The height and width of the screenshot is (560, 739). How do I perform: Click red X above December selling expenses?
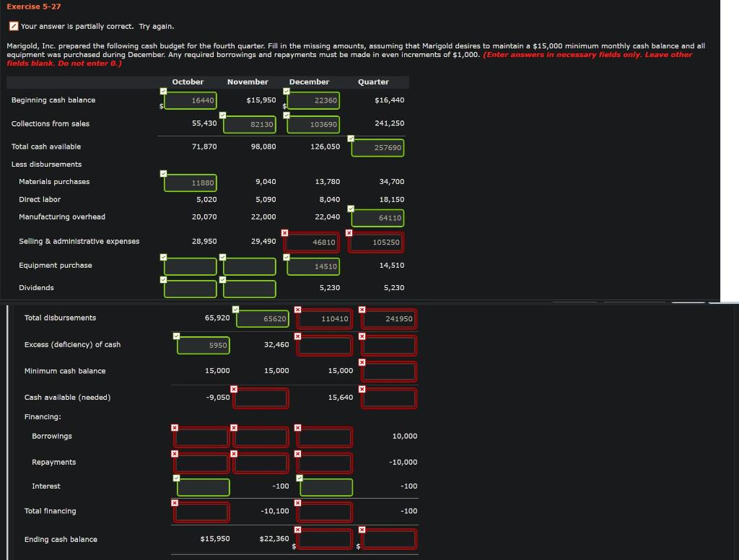click(284, 233)
